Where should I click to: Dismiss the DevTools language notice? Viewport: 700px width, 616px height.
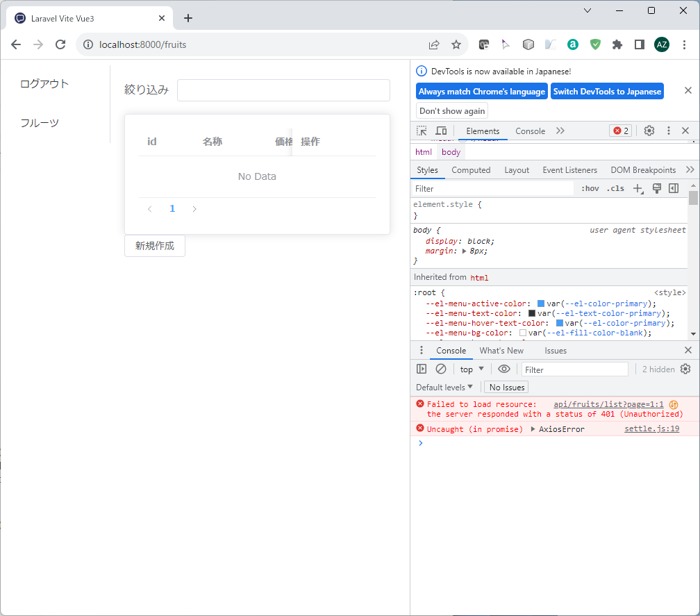688,90
